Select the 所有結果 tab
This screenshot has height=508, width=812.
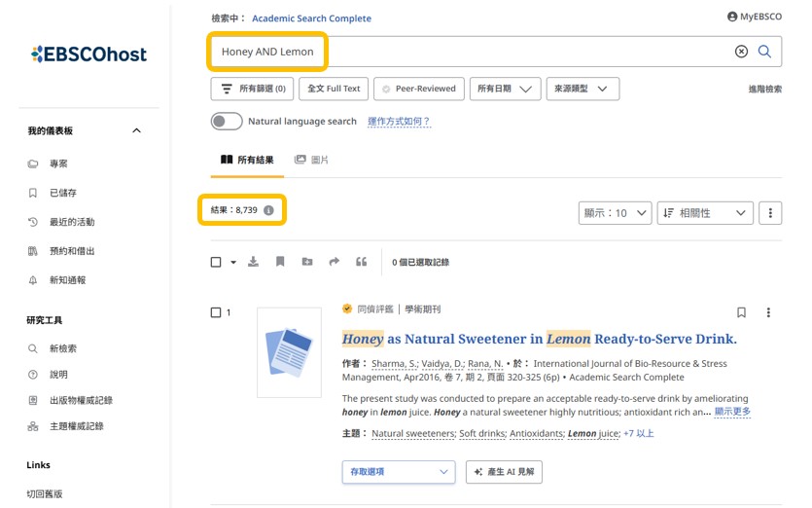coord(247,160)
